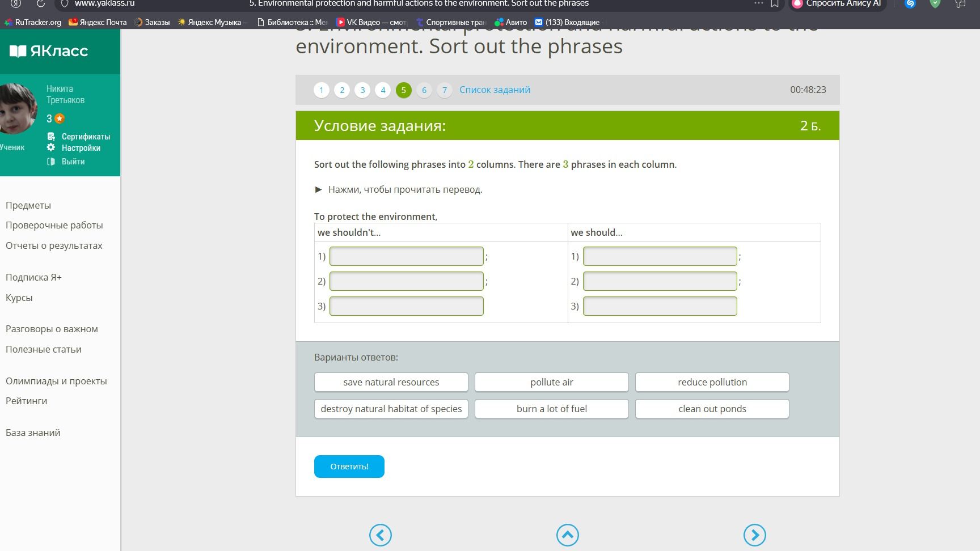Open Библиотека bookmark
The width and height of the screenshot is (980, 551).
pyautogui.click(x=292, y=22)
